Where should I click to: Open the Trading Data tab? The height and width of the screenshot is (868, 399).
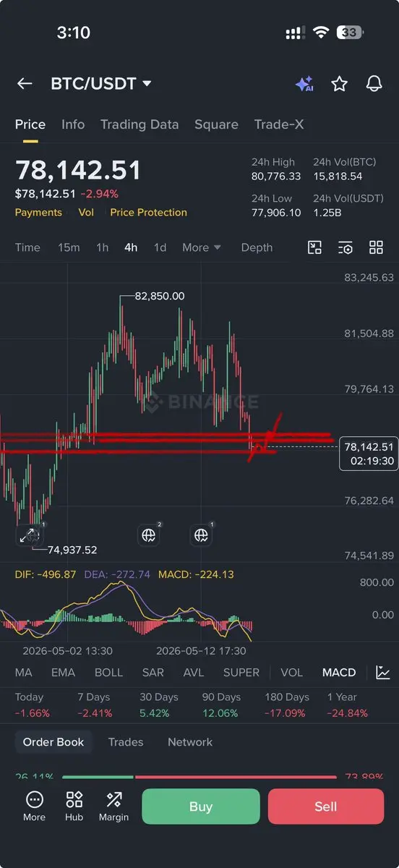point(140,124)
